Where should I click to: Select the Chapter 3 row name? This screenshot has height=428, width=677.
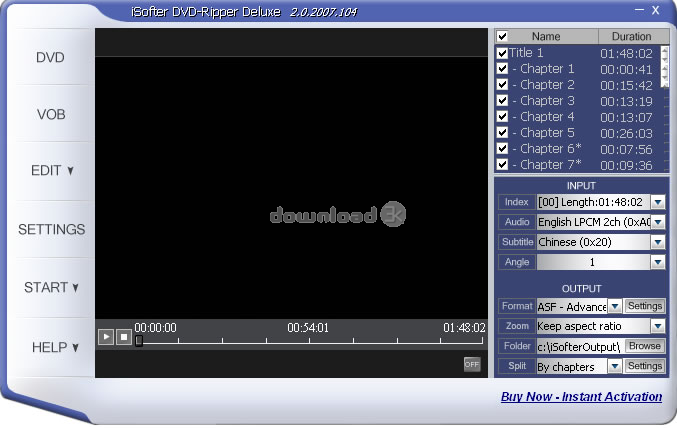[x=543, y=101]
